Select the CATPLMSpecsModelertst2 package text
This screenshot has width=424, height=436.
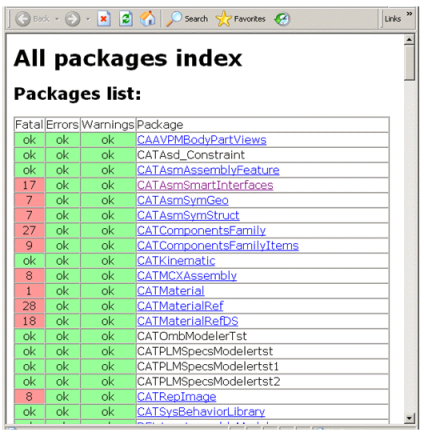(x=209, y=382)
